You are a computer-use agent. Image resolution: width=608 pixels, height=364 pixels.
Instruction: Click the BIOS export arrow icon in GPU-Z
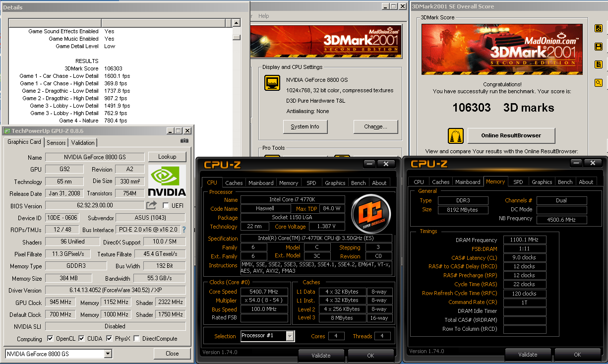[151, 205]
